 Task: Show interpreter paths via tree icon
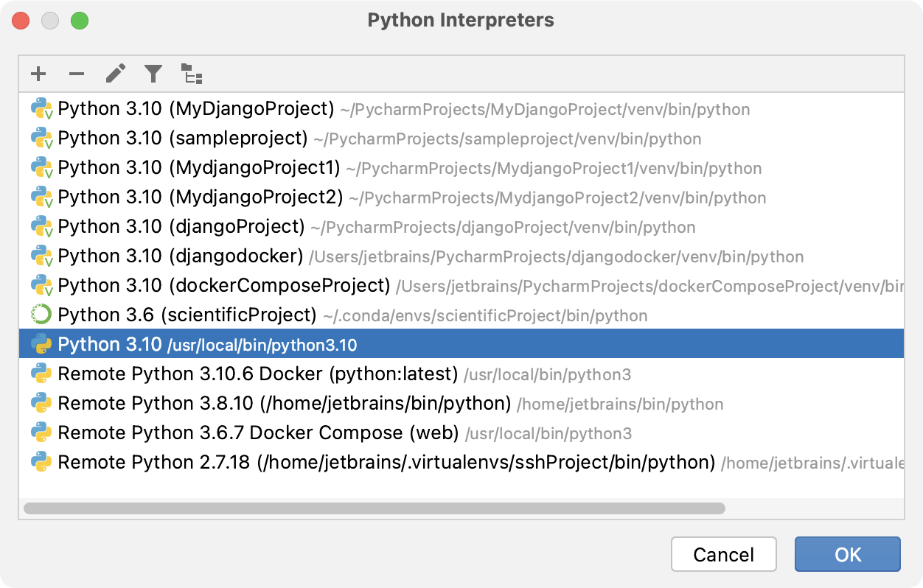coord(191,74)
